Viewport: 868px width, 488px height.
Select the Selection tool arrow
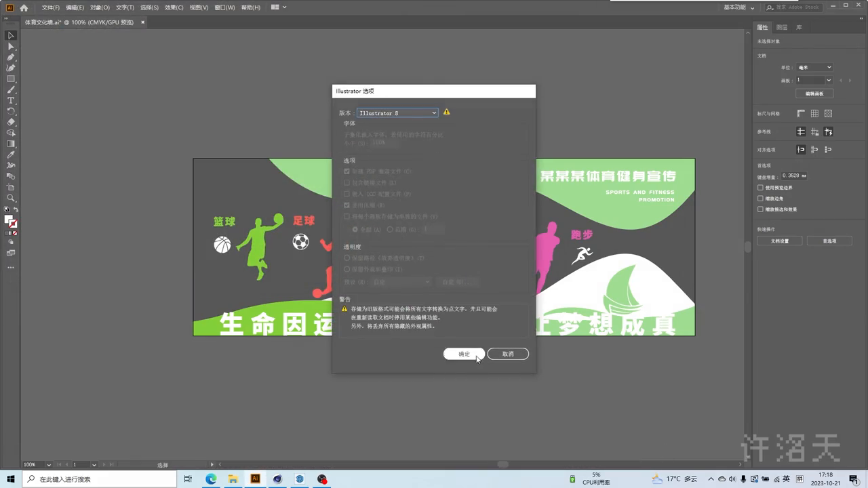tap(11, 35)
